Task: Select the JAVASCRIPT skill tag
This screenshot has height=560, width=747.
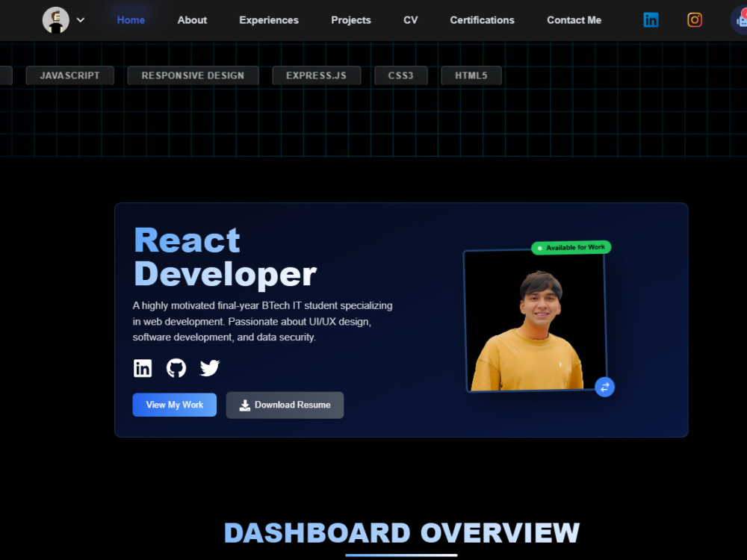Action: [x=70, y=75]
